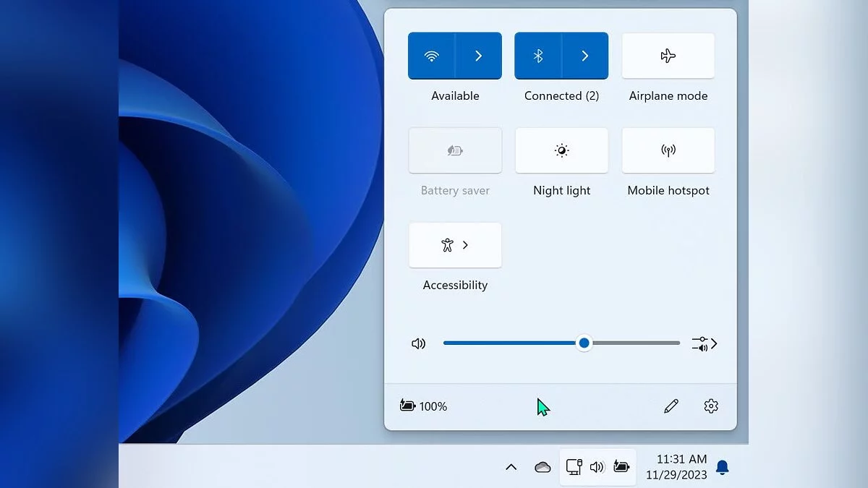Open notifications bell icon

722,467
